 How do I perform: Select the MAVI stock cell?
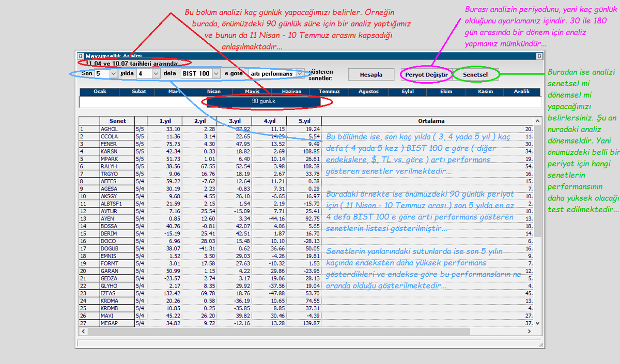[117, 316]
